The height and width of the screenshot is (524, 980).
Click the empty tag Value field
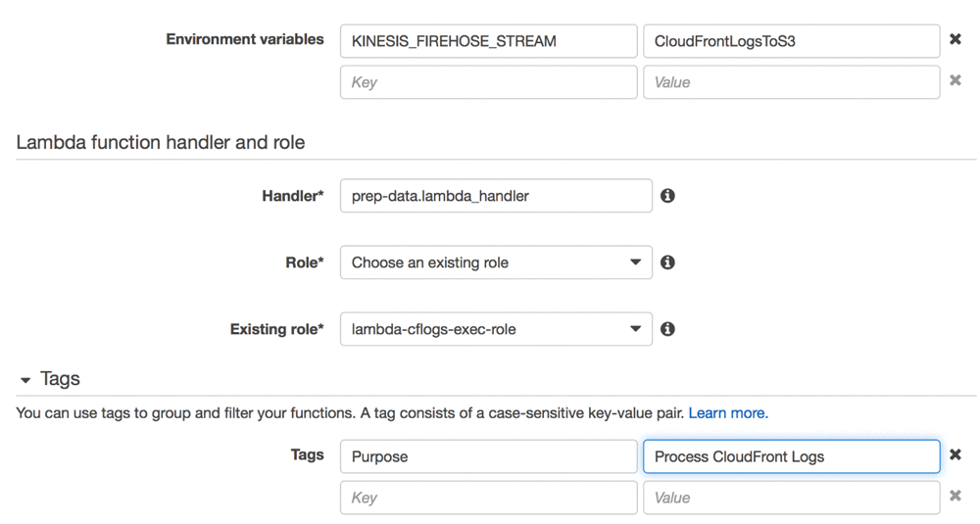[x=791, y=498]
